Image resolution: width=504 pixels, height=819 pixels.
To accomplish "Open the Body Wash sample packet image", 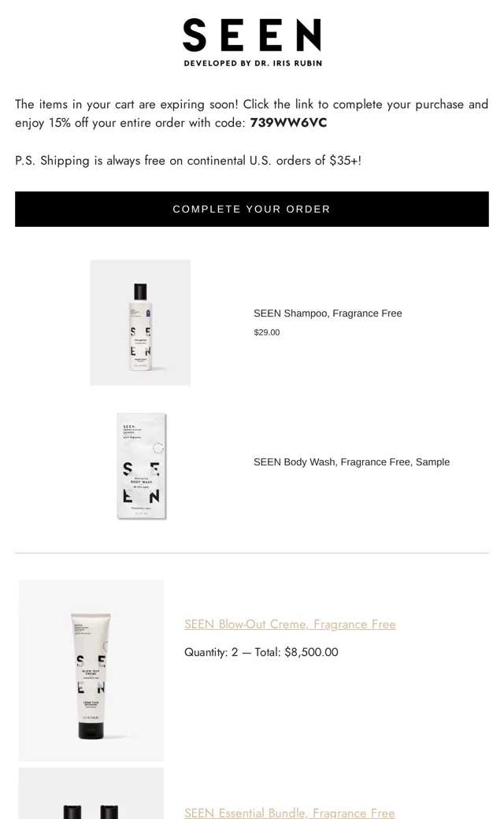I will coord(142,466).
